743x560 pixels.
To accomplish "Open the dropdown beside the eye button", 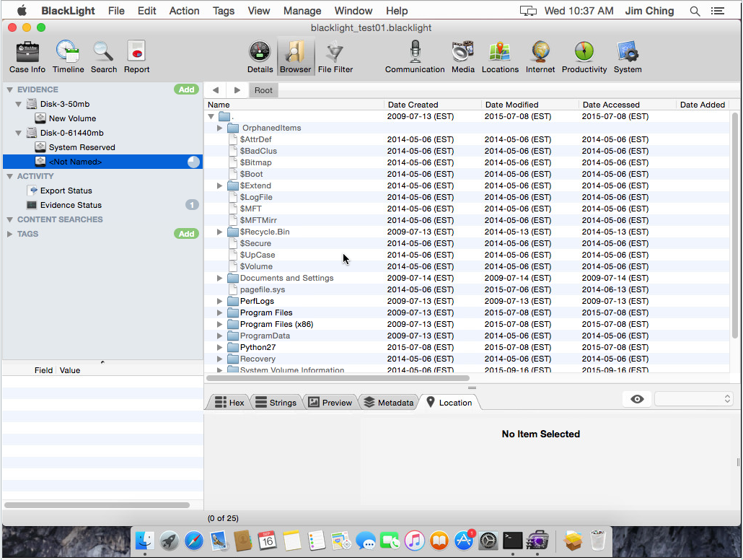I will (693, 399).
